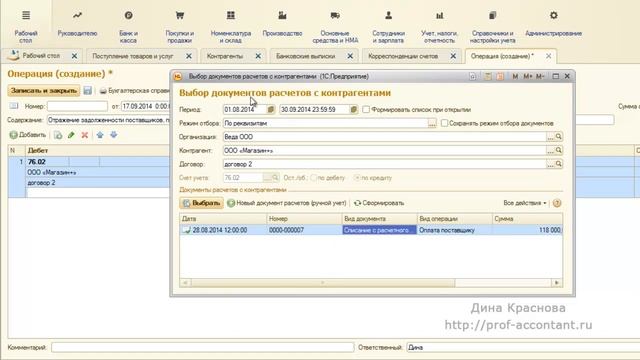Click the Содержание text field

pyautogui.click(x=109, y=120)
